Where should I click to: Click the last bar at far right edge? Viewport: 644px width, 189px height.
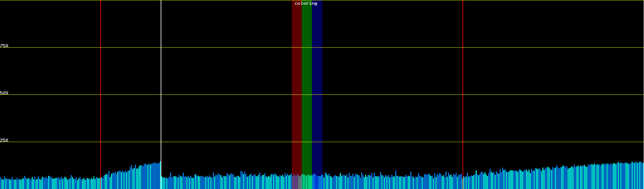(x=643, y=176)
